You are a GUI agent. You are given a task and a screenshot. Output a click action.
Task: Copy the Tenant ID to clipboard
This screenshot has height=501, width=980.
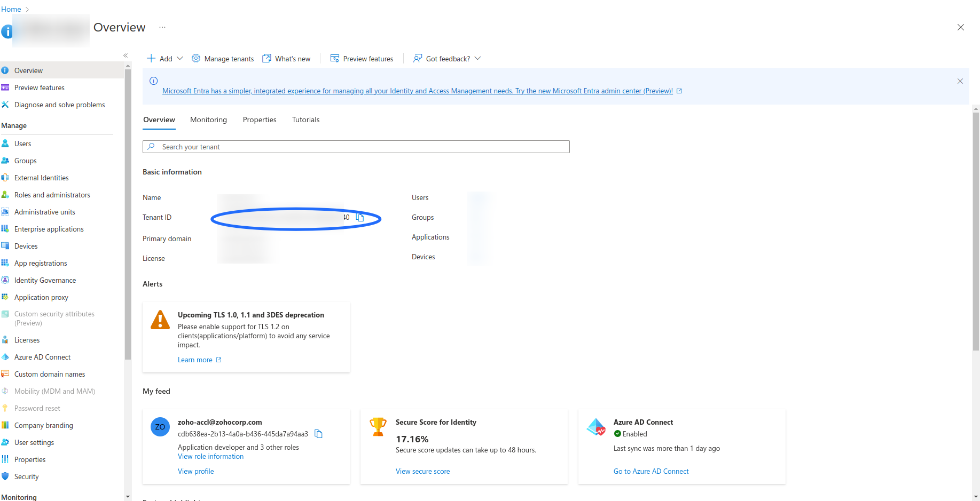[360, 218]
